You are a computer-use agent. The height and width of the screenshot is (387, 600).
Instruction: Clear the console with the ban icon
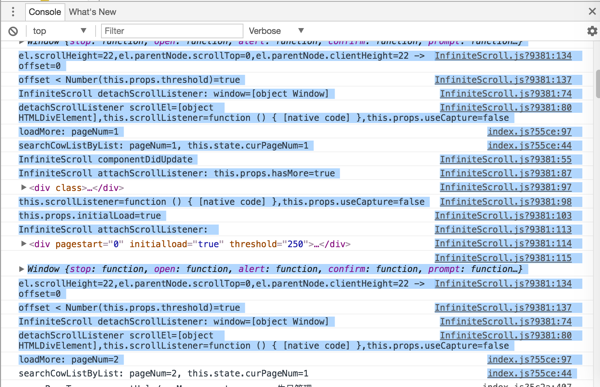(x=13, y=31)
